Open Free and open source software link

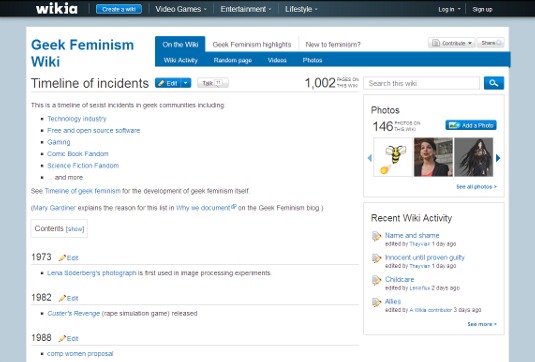tap(93, 130)
